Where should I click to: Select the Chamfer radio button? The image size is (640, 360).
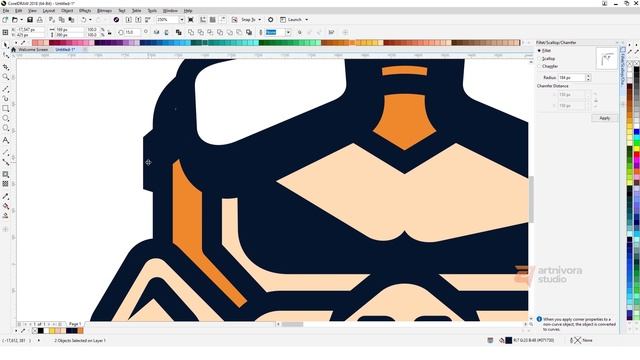click(539, 66)
